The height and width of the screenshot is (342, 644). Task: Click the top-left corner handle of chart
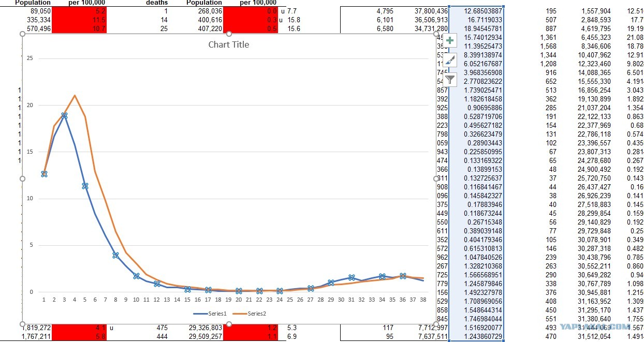[22, 34]
